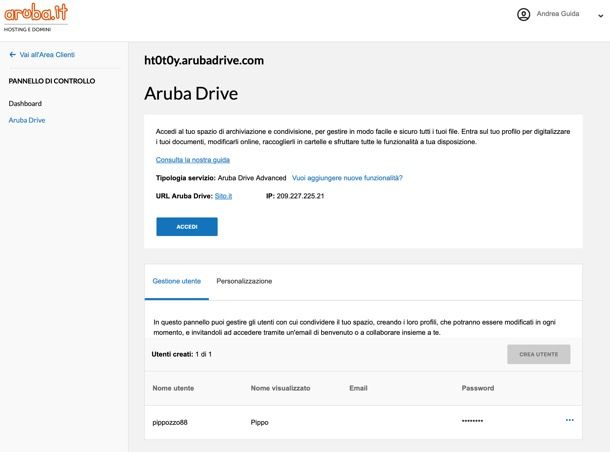Go to Vai all'Area Clienti link
The height and width of the screenshot is (452, 610).
tap(47, 55)
